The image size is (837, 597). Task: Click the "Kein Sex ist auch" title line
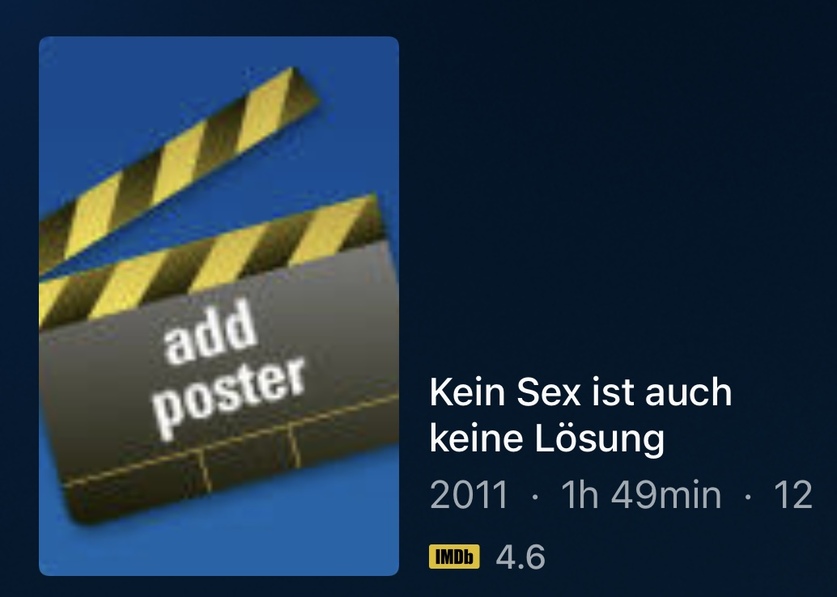580,392
